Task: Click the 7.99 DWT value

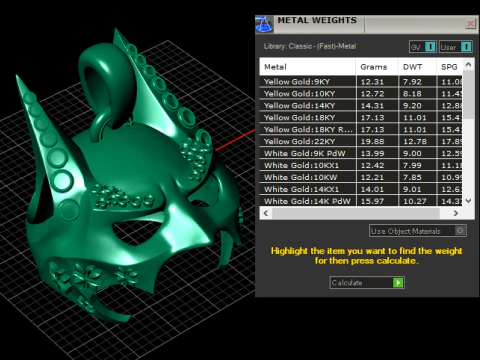Action: 412,166
